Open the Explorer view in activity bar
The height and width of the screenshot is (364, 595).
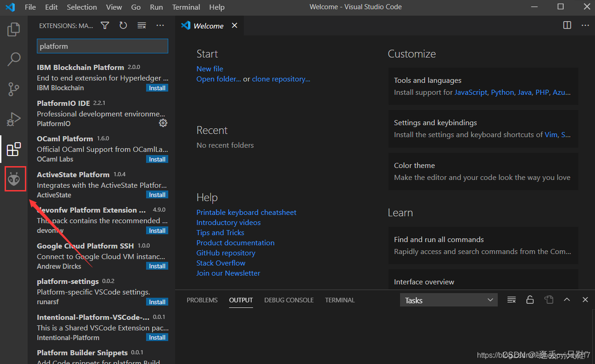(14, 30)
